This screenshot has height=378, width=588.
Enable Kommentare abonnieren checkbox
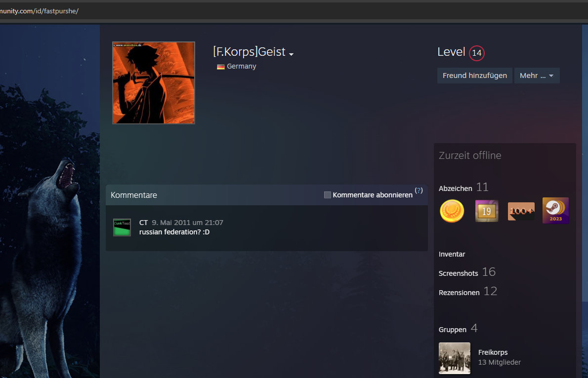click(x=327, y=195)
